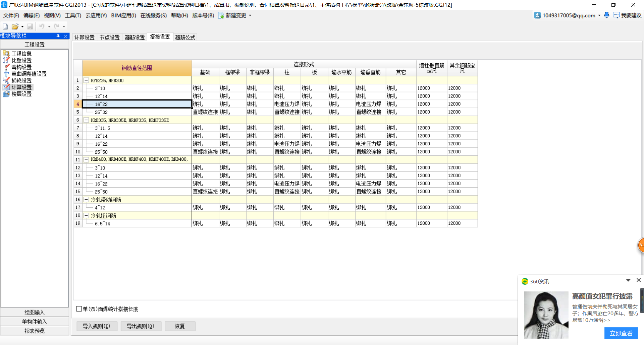Screen dimensions: 644x345
Task: Click the 360资讯 logo icon
Action: 525,281
